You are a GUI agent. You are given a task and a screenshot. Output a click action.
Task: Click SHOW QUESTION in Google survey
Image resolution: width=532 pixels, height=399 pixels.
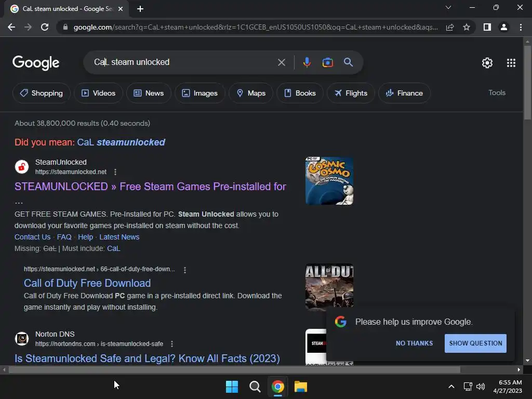pos(476,343)
